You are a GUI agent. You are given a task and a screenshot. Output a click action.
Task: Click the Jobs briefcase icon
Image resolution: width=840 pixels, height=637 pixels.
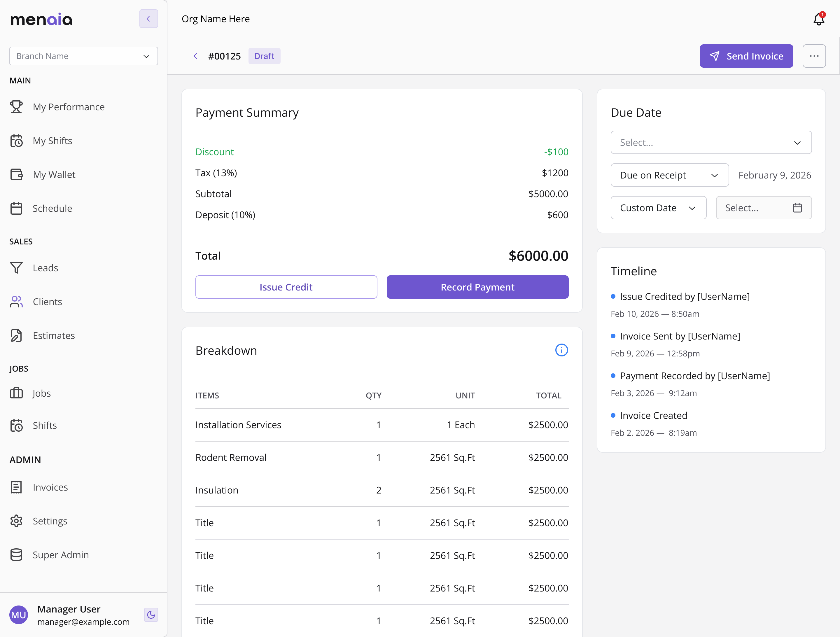pos(16,393)
